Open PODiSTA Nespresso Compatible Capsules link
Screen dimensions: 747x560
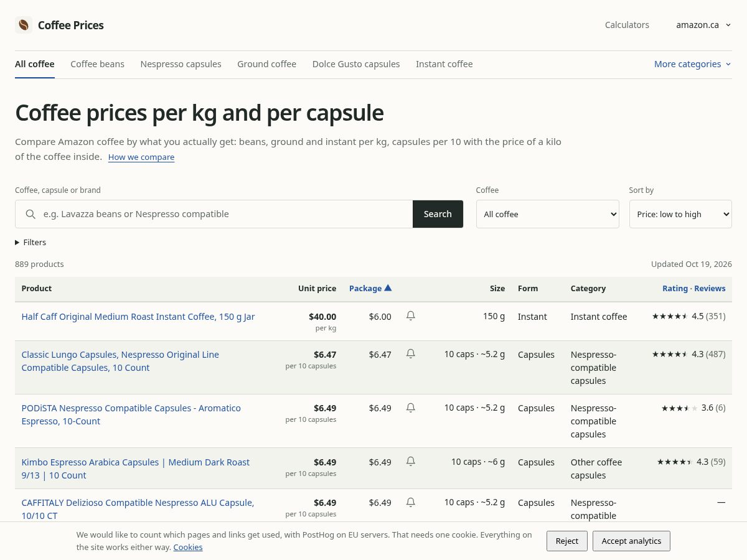(x=131, y=414)
